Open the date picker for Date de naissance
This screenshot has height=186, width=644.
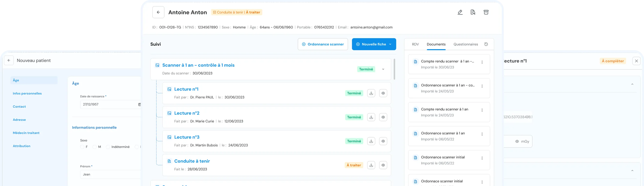139,104
